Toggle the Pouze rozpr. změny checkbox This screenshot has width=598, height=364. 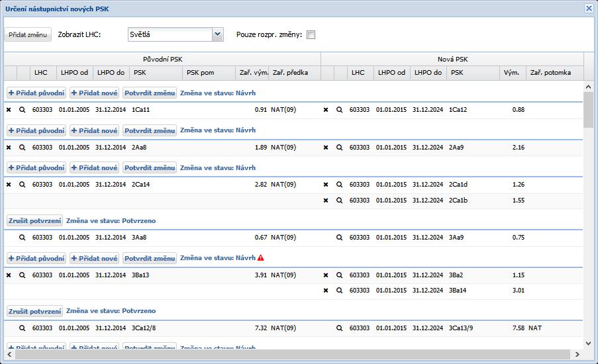point(311,35)
